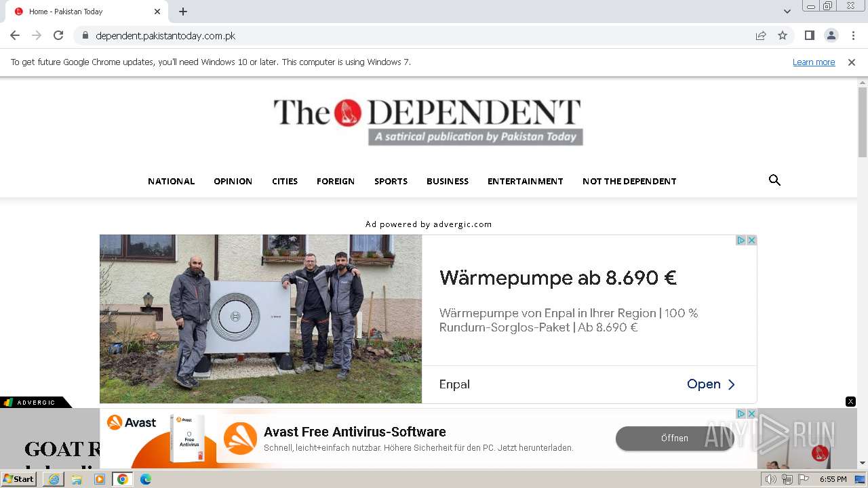Open the site search magnifier icon
This screenshot has width=868, height=488.
pos(774,180)
